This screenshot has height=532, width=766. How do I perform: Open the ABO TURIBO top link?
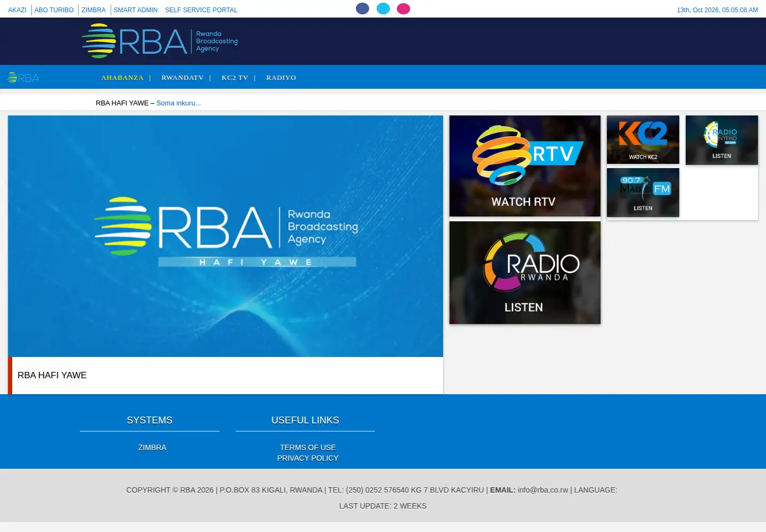point(54,10)
